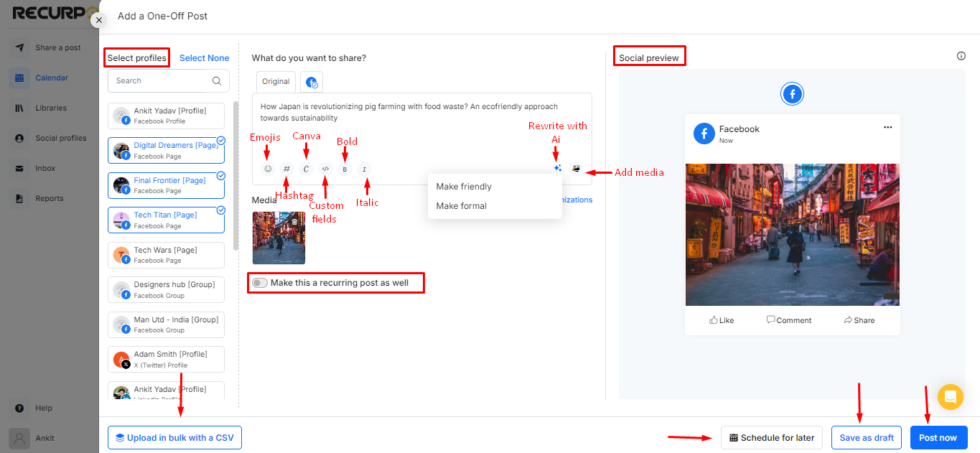This screenshot has height=453, width=980.
Task: Click Comment in the Facebook preview
Action: 789,320
